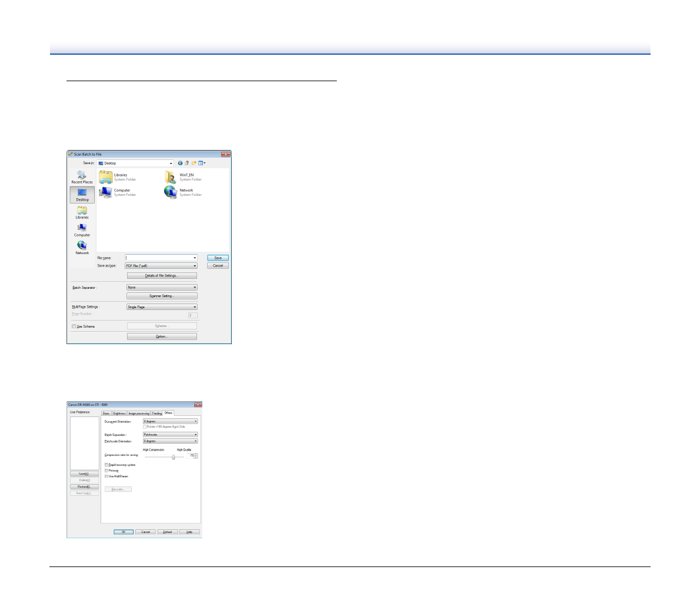Open the Batch Separator dropdown
The height and width of the screenshot is (600, 700).
coord(162,287)
